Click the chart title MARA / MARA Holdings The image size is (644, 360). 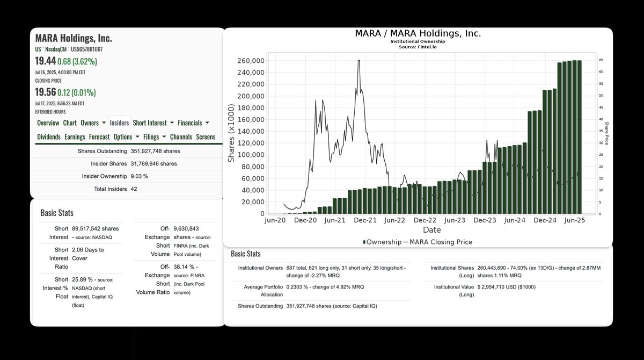418,33
